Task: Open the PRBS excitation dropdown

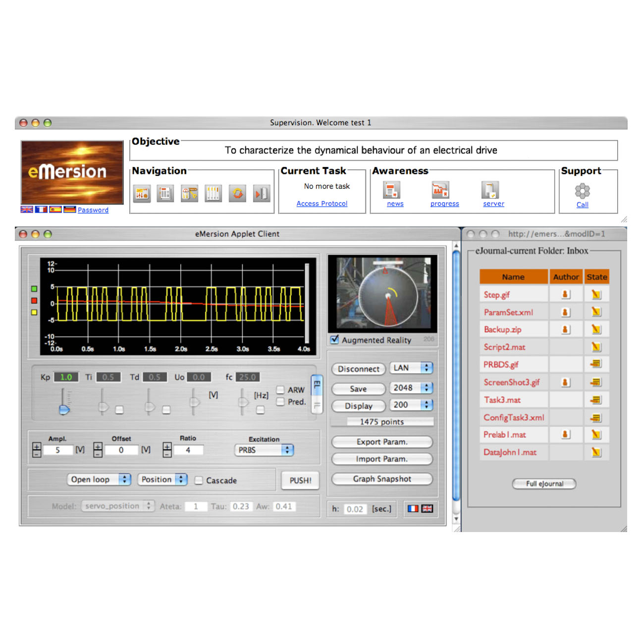Action: point(264,450)
